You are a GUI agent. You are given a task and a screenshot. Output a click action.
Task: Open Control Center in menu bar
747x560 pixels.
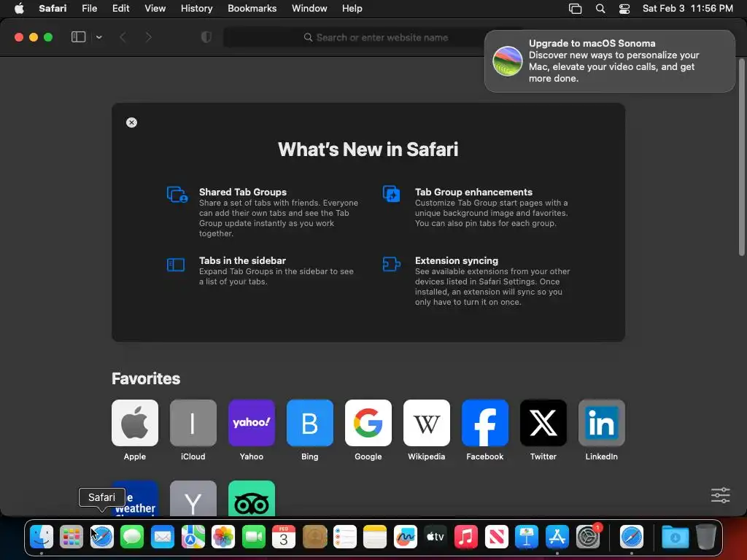pos(624,8)
